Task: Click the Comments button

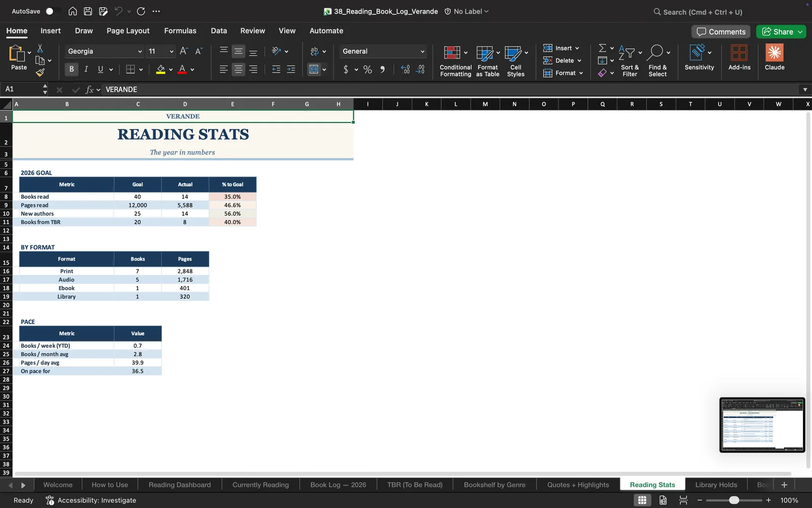Action: tap(721, 31)
